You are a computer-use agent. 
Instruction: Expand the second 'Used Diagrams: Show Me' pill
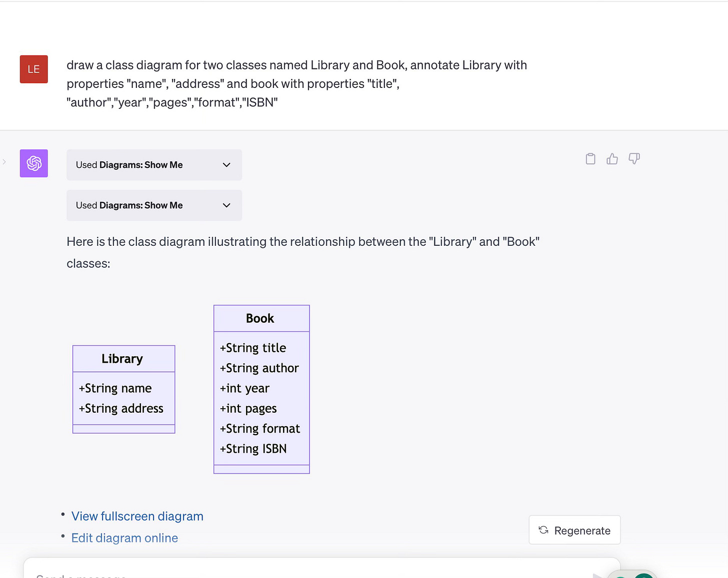[154, 205]
